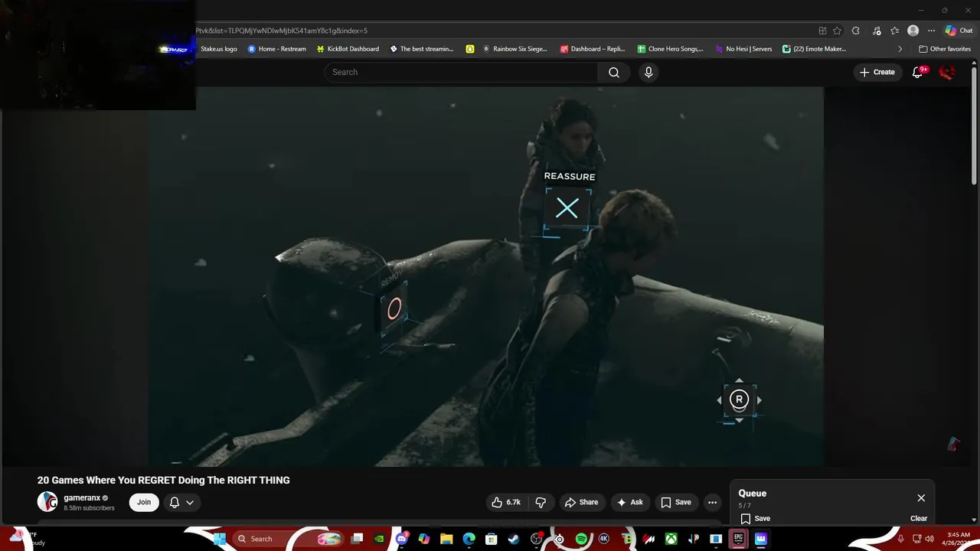
Task: Close the Queue panel with the X
Action: click(x=921, y=497)
